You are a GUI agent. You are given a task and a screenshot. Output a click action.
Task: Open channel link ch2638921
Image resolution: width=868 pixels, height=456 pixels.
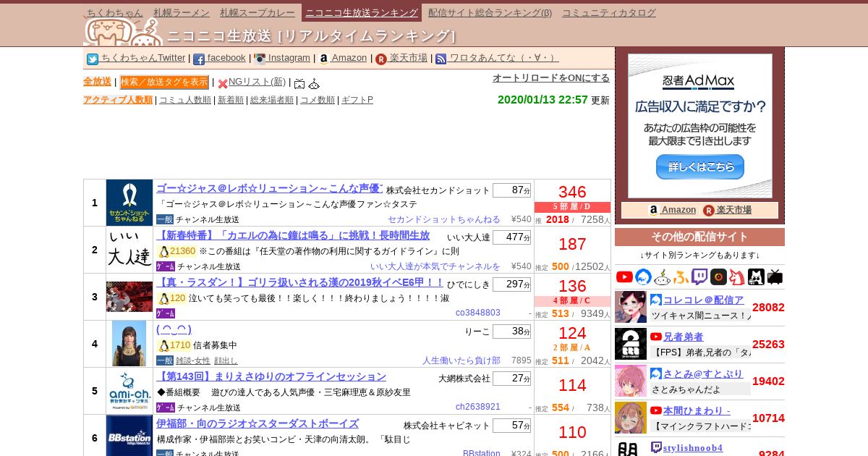click(478, 408)
